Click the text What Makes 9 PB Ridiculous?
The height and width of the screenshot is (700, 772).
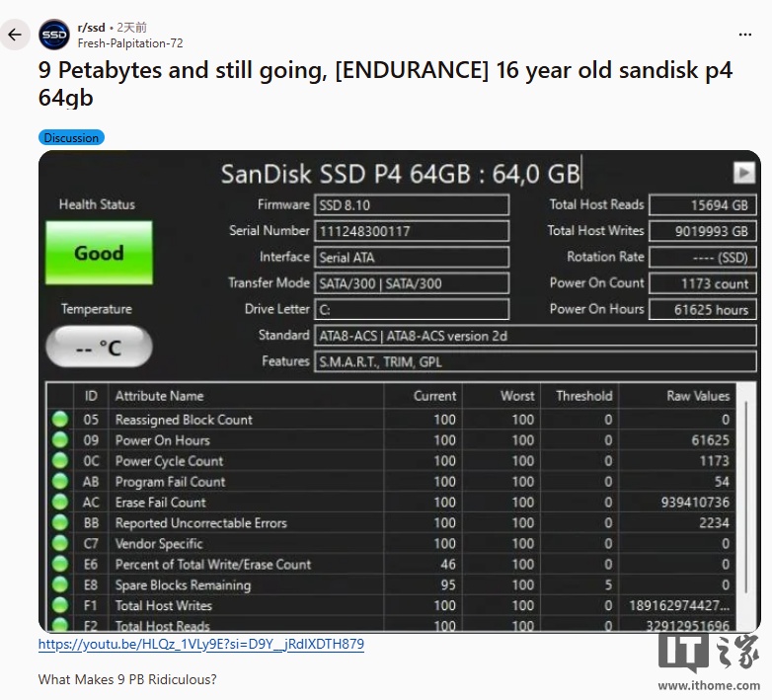(x=127, y=679)
